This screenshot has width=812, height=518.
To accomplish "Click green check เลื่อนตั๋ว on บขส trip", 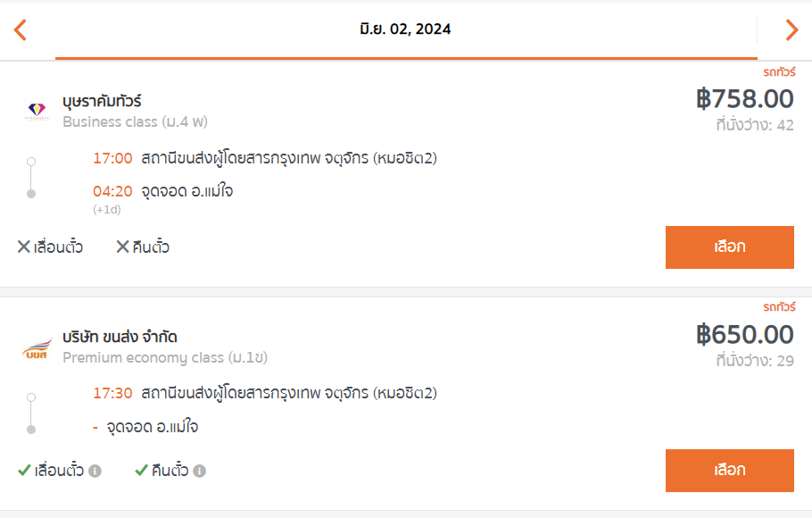I will 51,471.
